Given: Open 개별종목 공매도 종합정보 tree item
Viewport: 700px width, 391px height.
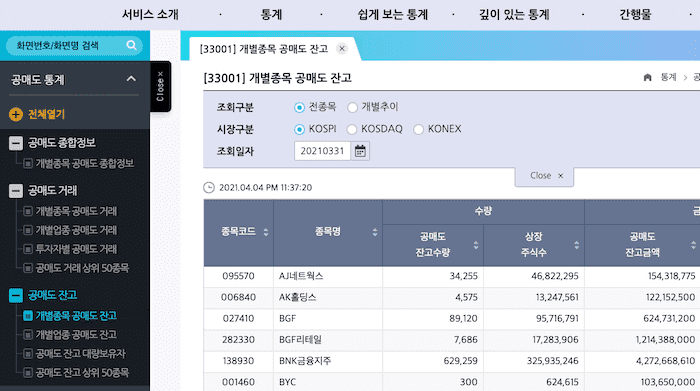Looking at the screenshot, I should pyautogui.click(x=84, y=163).
